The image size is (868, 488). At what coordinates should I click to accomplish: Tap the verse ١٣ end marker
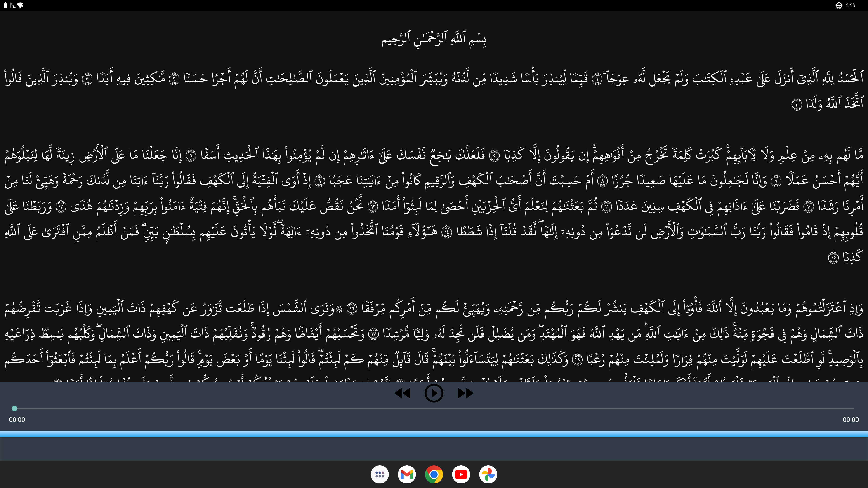(x=61, y=207)
